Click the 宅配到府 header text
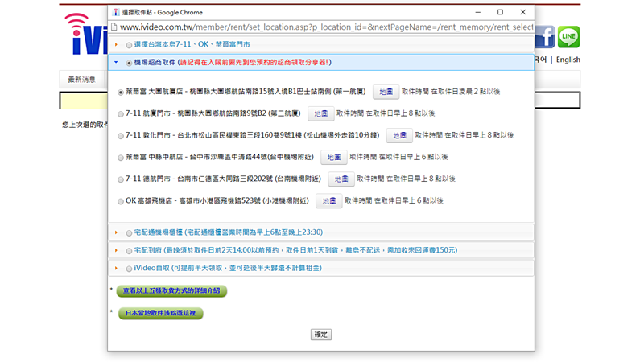Viewport: 644px width, 362px height. tap(295, 250)
